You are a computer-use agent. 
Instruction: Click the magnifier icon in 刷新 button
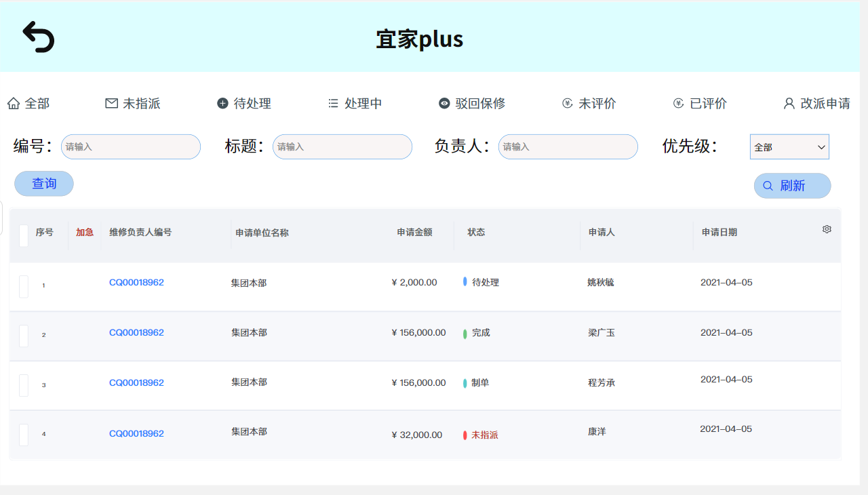(x=768, y=186)
